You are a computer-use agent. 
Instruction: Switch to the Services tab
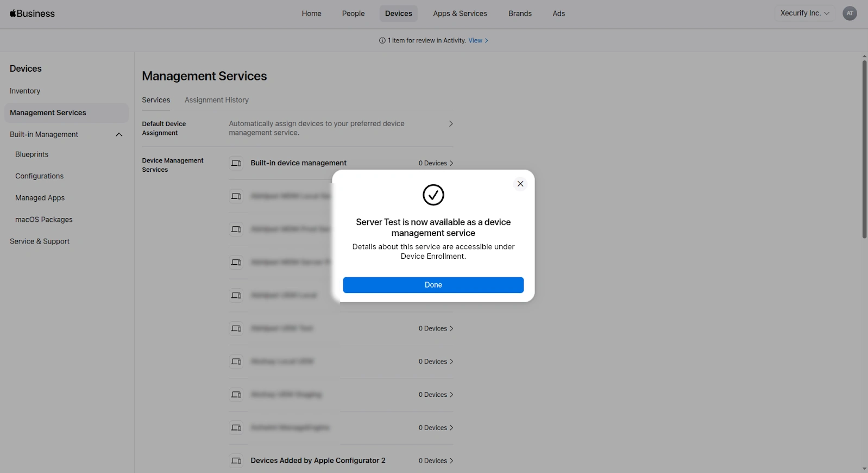[156, 100]
